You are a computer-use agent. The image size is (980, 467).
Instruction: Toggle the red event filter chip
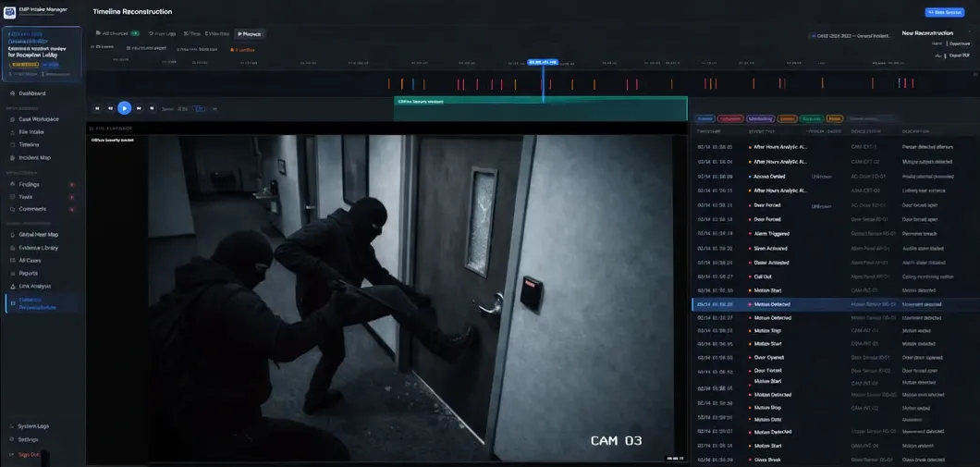click(x=730, y=118)
